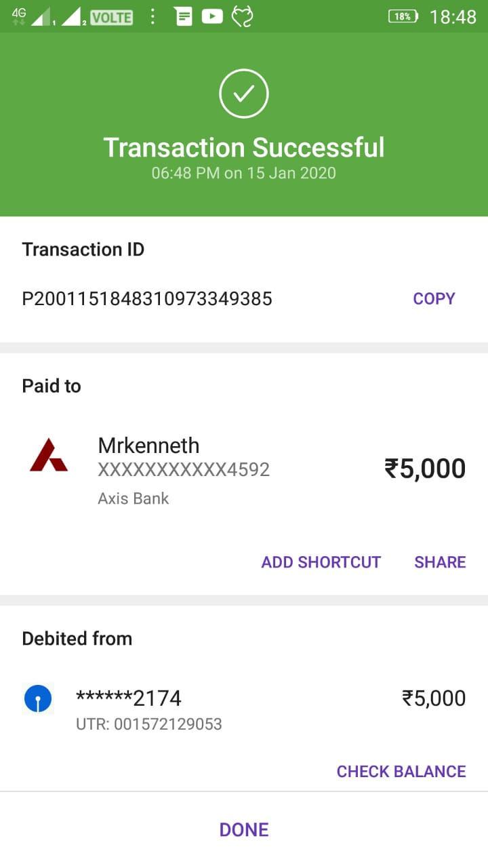488x868 pixels.
Task: Tap CHECK BALANCE for the debited account
Action: pyautogui.click(x=401, y=771)
